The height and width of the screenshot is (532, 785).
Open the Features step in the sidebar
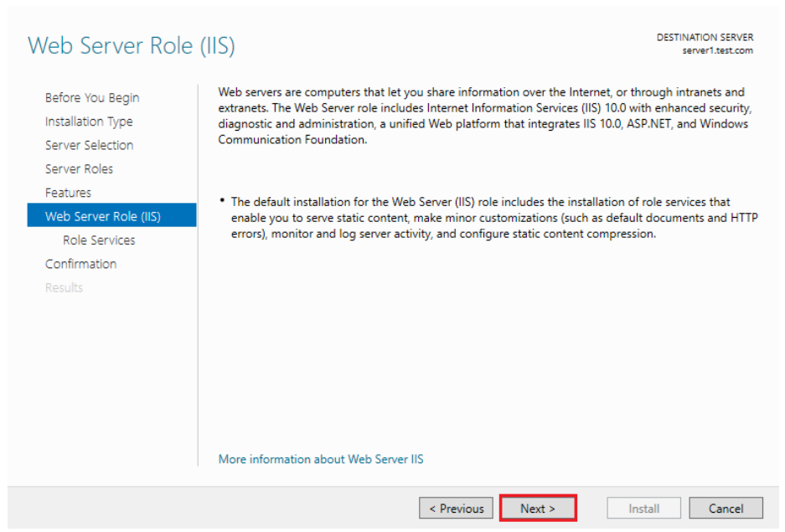click(x=68, y=193)
